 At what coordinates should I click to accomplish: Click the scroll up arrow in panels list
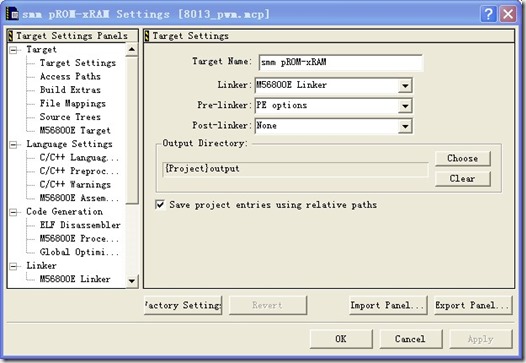(x=132, y=50)
